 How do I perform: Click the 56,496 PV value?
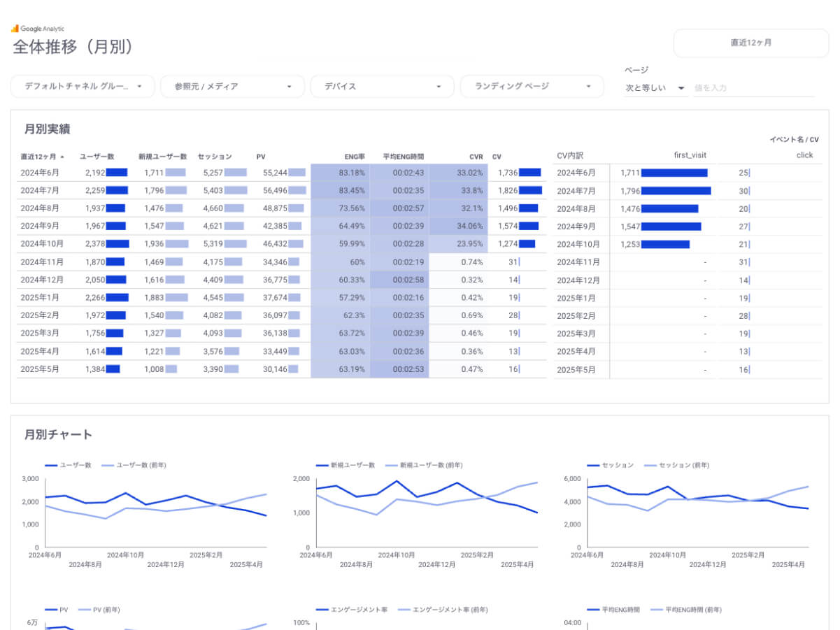[x=275, y=190]
